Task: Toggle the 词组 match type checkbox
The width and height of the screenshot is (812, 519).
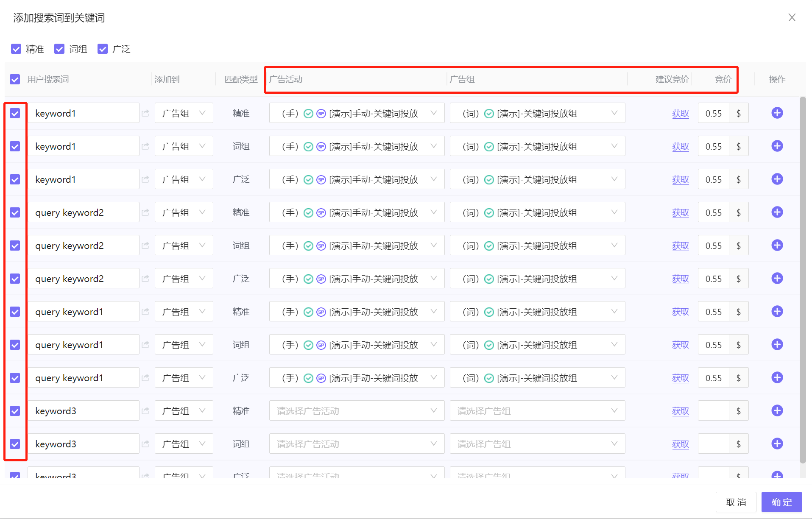Action: tap(59, 49)
